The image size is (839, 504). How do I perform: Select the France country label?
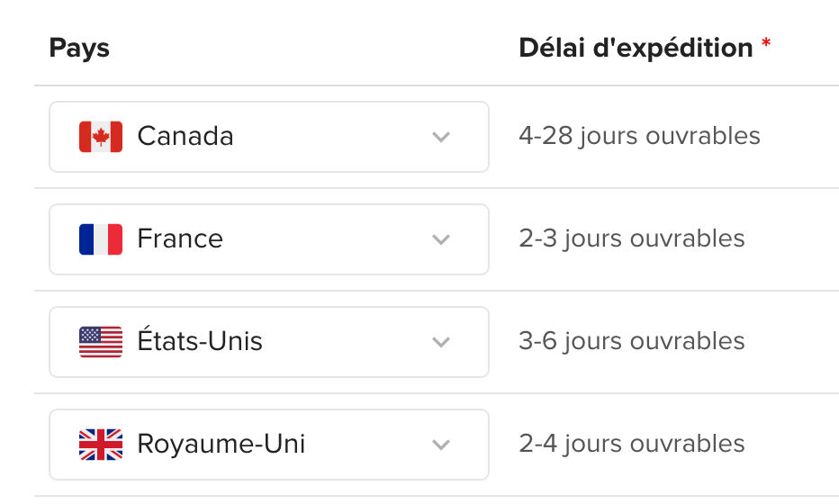180,239
